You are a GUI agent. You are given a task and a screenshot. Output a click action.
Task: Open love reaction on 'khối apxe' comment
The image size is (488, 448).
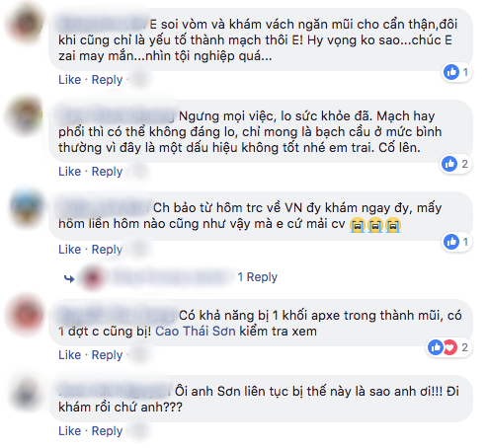tap(450, 347)
